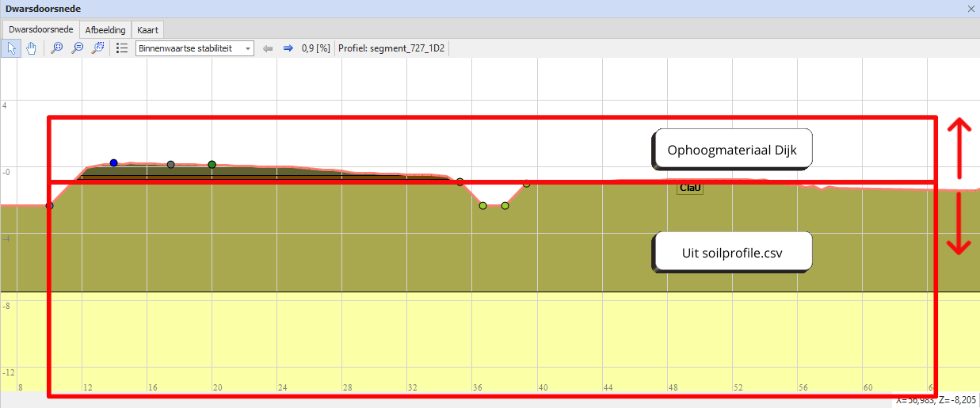Screen dimensions: 980x408
Task: Go to next scenario with blue arrow
Action: click(x=288, y=48)
